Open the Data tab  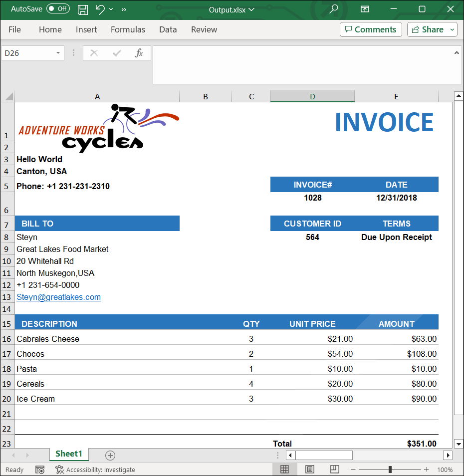168,29
